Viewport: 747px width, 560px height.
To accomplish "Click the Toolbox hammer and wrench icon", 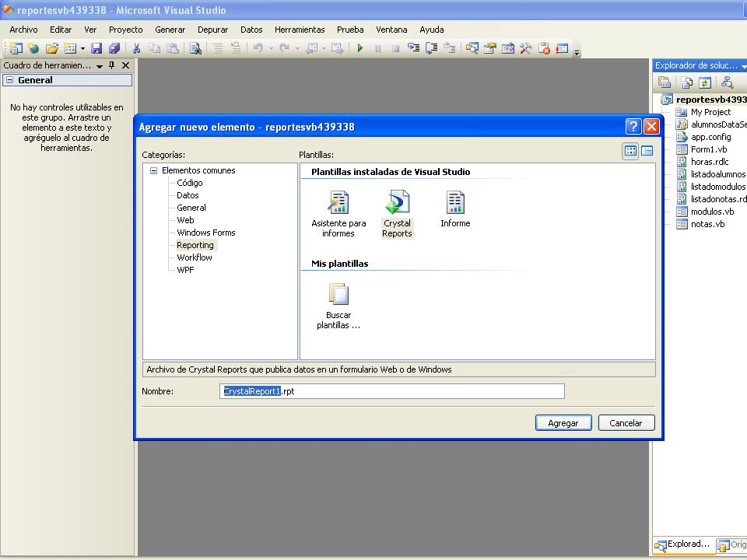I will point(526,48).
